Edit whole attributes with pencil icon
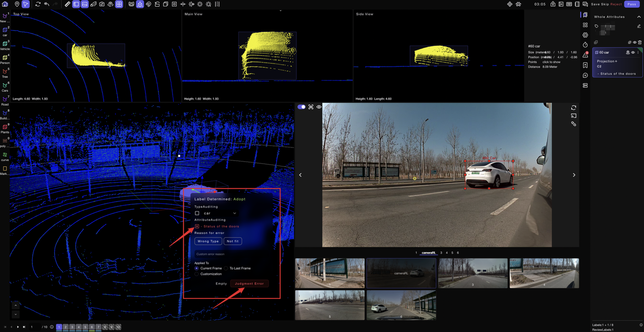644x332 pixels. click(x=639, y=26)
